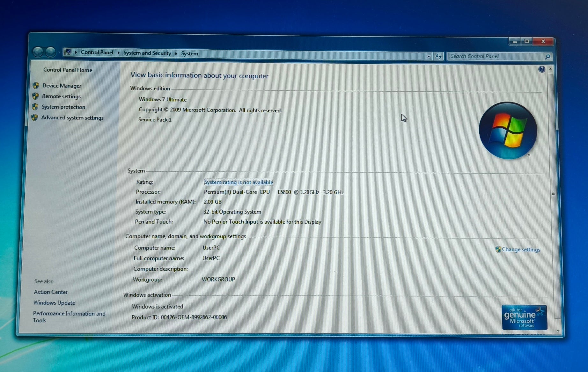Click scrollbar up arrow
This screenshot has width=588, height=372.
[550, 69]
